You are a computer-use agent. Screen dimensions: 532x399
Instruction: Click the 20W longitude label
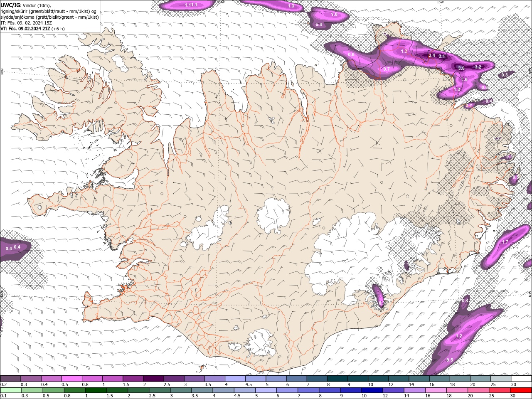point(221,2)
